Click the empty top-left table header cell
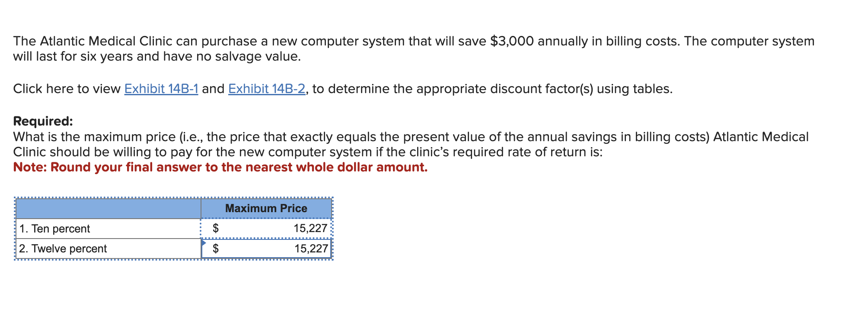Screen dimensions: 868x310 pyautogui.click(x=107, y=208)
